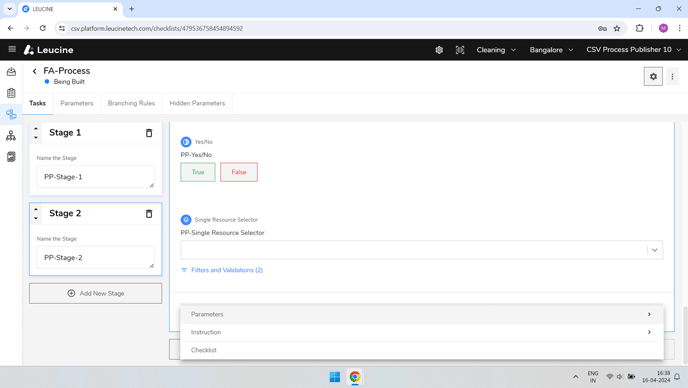Image resolution: width=688 pixels, height=388 pixels.
Task: Click the ENG IN language indicator
Action: [593, 377]
